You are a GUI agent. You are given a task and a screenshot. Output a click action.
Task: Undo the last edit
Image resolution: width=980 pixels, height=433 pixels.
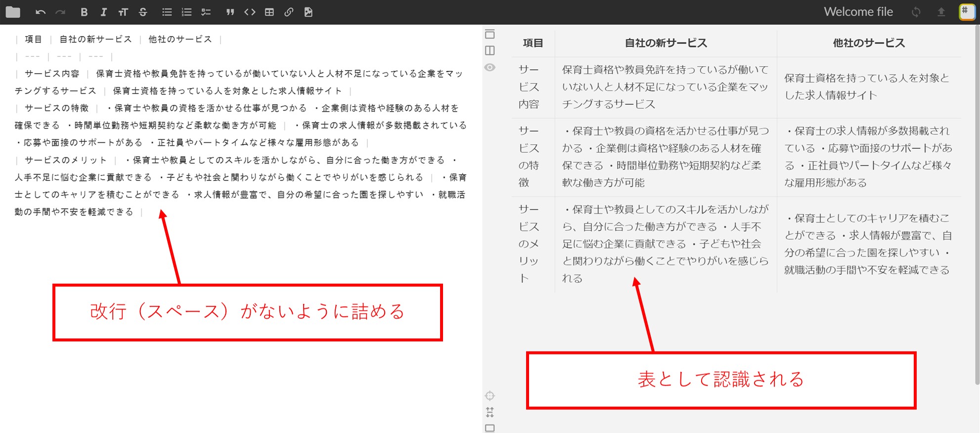click(41, 12)
